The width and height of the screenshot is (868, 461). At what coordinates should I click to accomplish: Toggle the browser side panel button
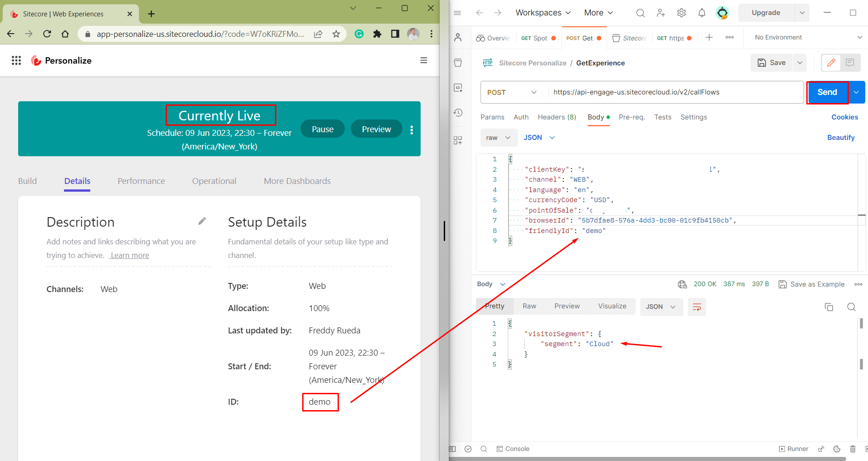point(395,34)
